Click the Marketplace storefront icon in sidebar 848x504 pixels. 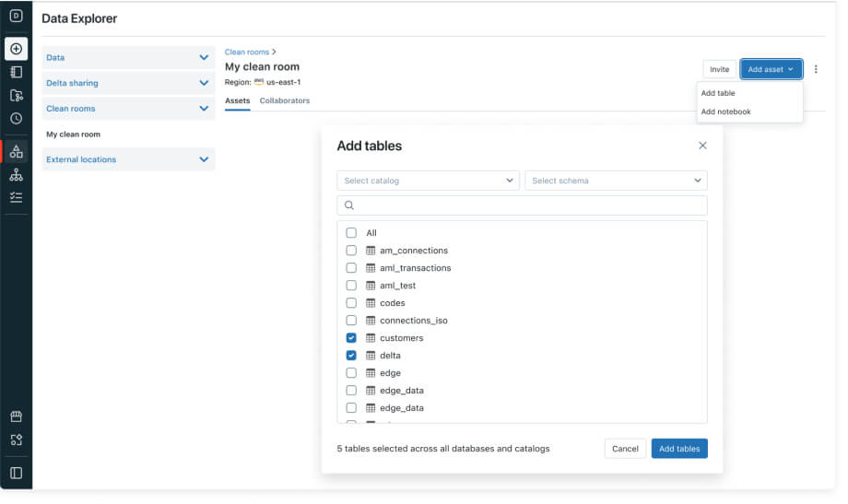16,416
